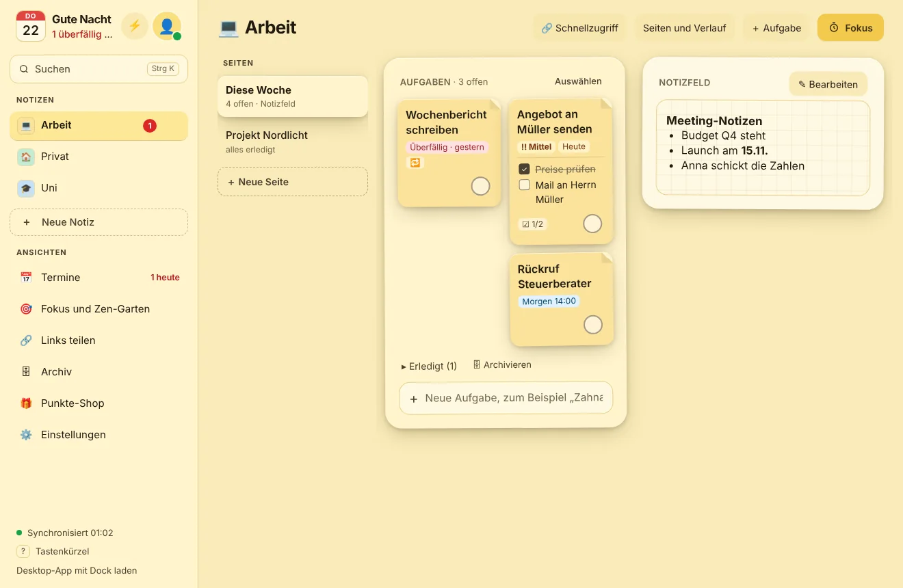Click Desktop-App mit Dock laden link
Viewport: 903px width, 588px height.
[x=77, y=570]
